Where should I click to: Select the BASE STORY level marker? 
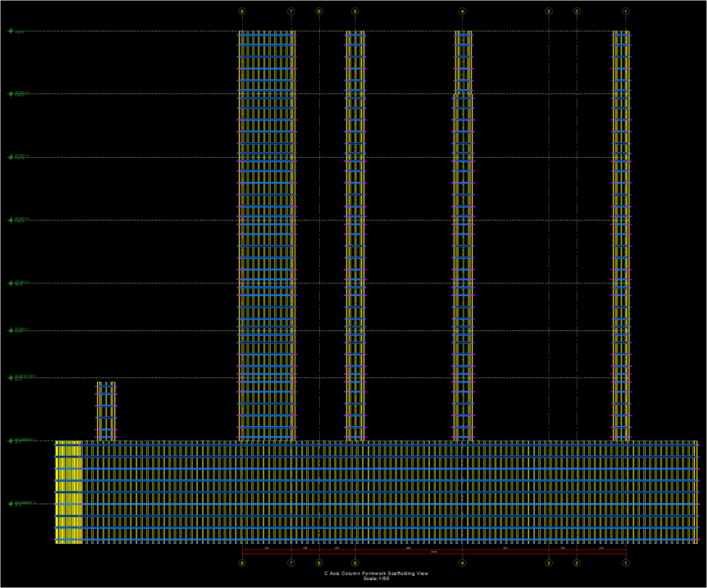[x=11, y=377]
